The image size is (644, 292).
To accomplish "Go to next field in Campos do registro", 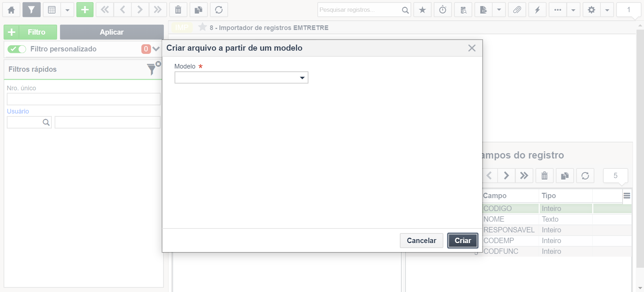I will tap(506, 176).
